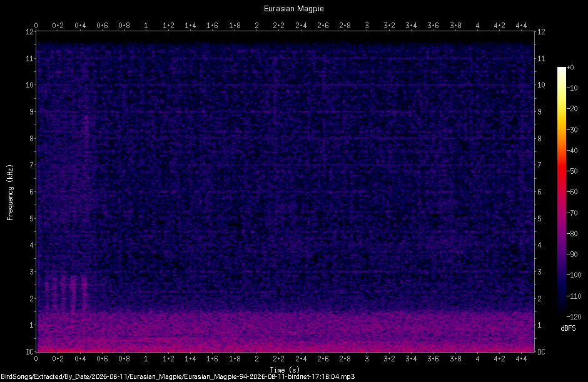Click '2' on the bottom time axis
This screenshot has width=588, height=382.
click(x=256, y=359)
